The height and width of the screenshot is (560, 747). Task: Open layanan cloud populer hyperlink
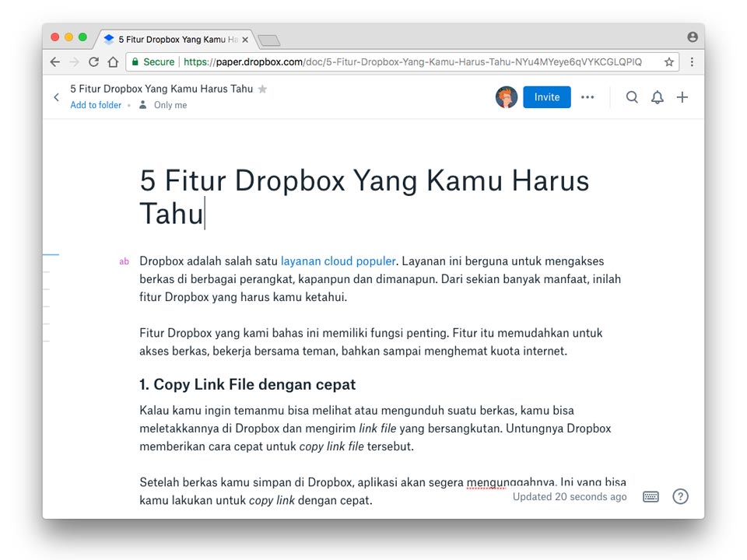338,261
